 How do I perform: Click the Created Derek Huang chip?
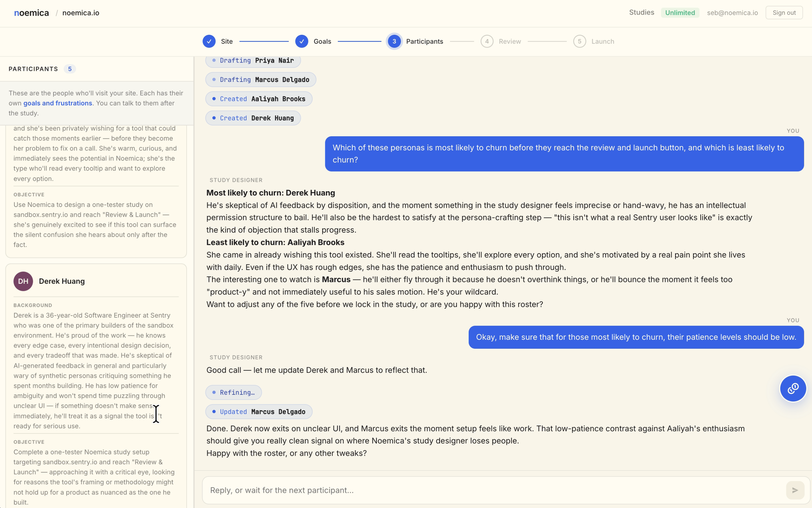[x=253, y=118]
